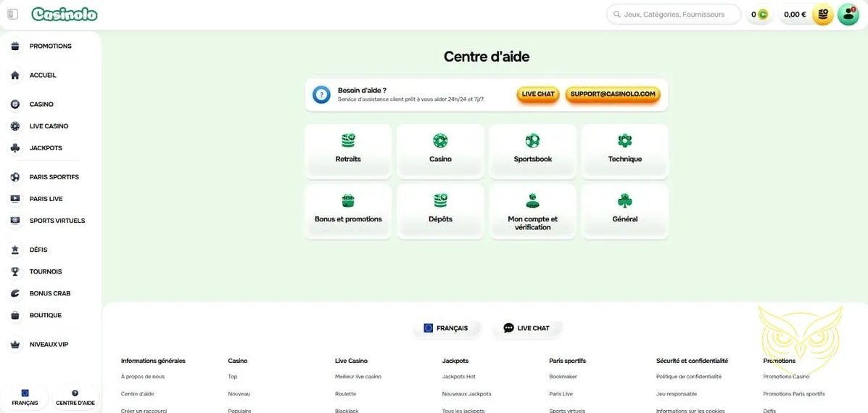Open the Français language selector in footer
The image size is (868, 413).
pos(446,328)
